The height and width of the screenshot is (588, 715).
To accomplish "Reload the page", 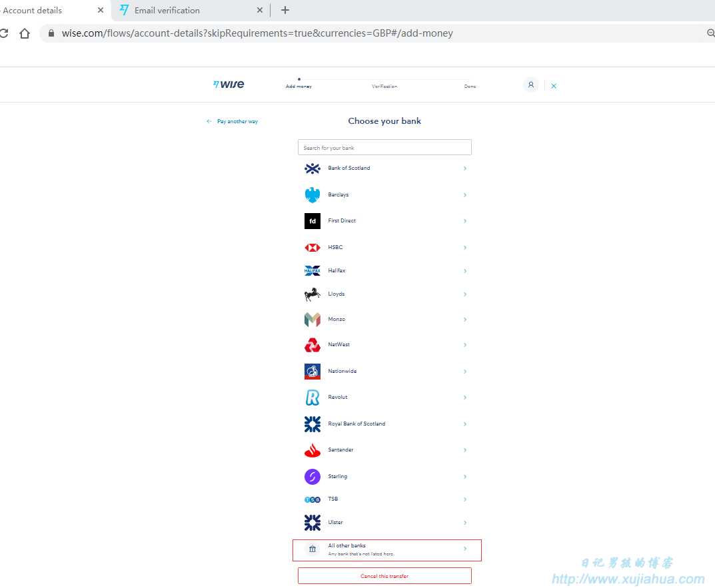I will point(3,33).
